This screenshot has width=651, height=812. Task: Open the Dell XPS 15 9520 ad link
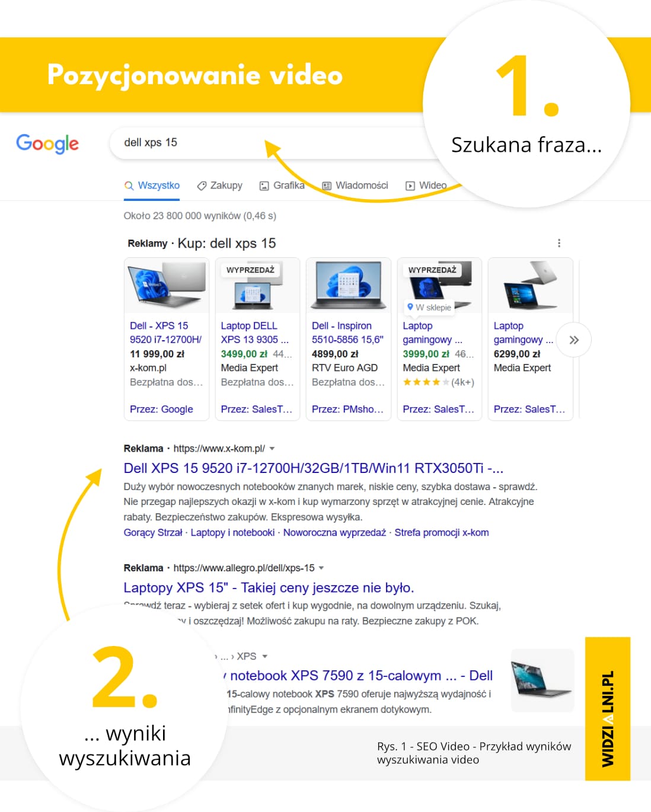click(x=314, y=468)
